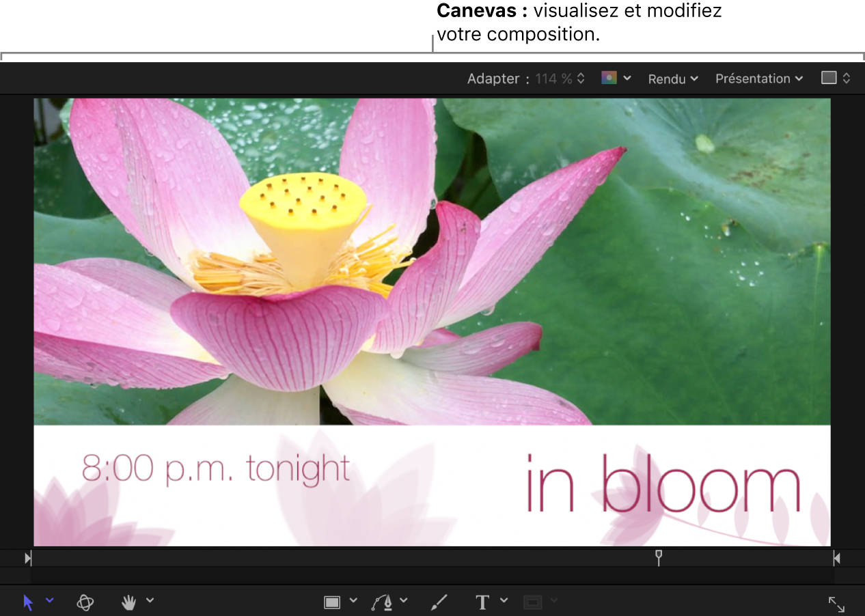
Task: Toggle full-screen canvas with the expand arrows
Action: 836,604
